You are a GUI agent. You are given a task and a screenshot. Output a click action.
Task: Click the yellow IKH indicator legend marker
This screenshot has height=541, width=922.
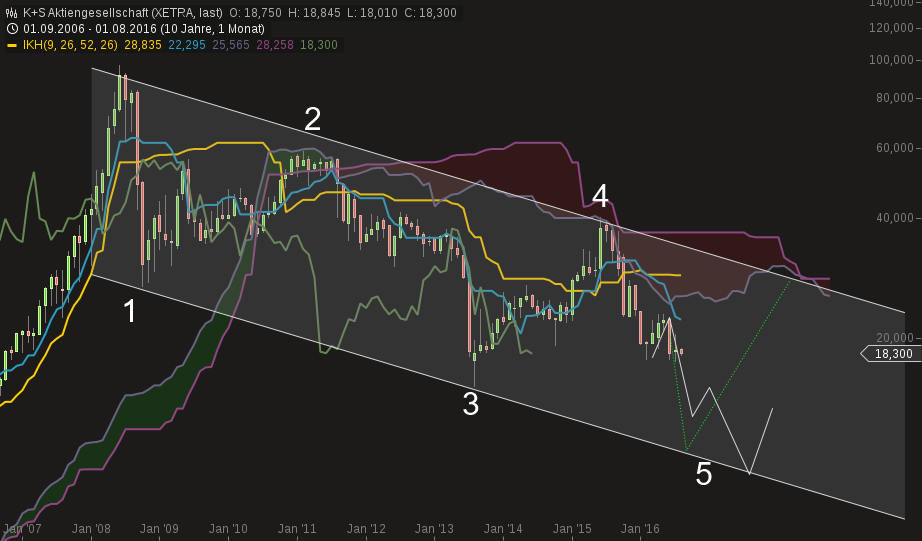tap(12, 45)
